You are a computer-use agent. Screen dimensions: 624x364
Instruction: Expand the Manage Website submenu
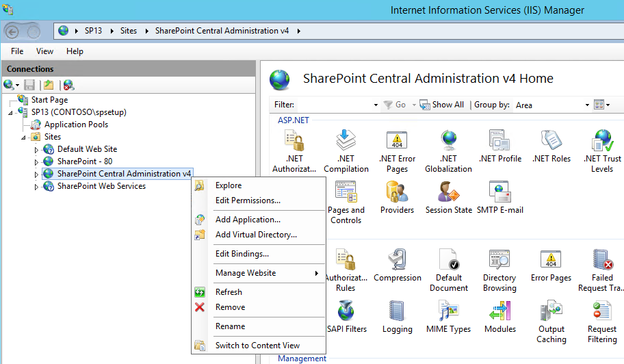pos(270,273)
